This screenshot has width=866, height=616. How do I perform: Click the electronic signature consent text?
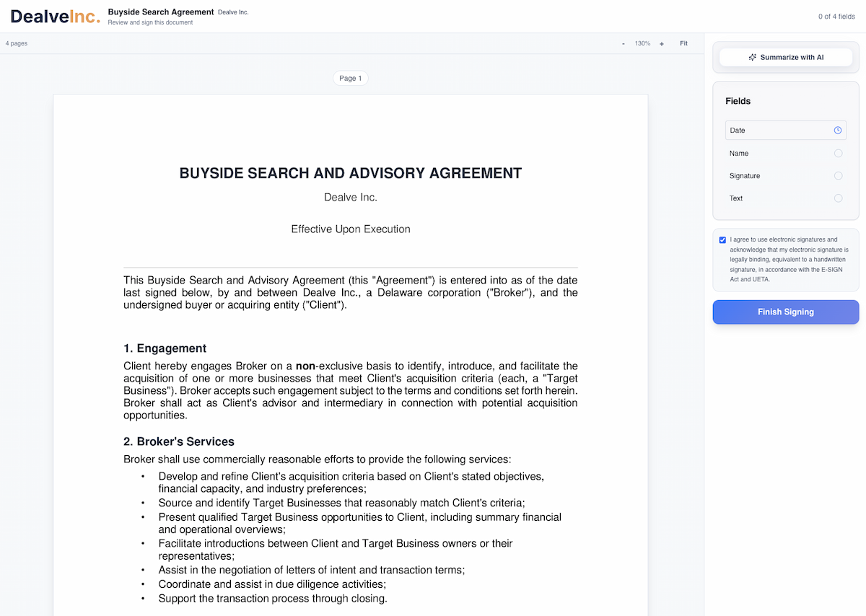(789, 259)
